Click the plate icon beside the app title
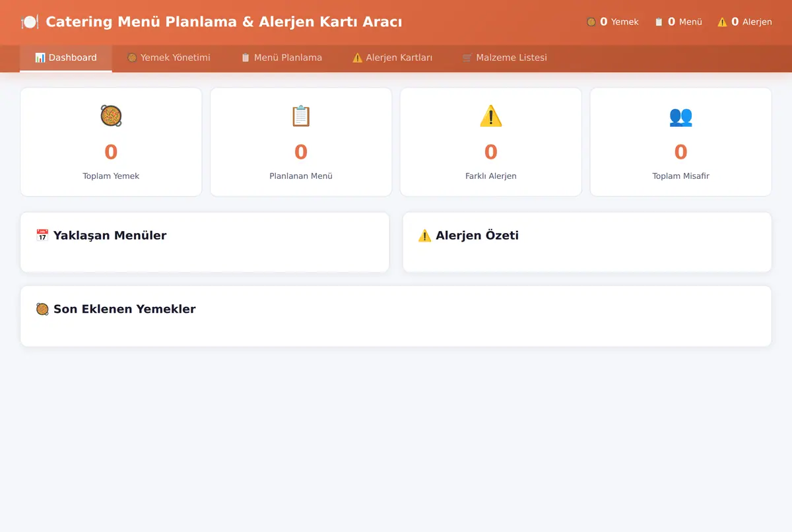Screen dimensions: 792x532 [x=30, y=22]
